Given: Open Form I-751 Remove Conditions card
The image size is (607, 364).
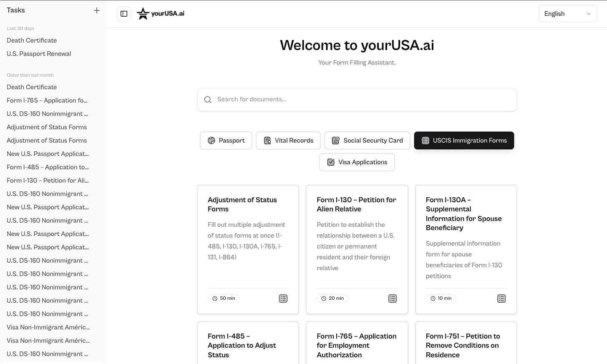Looking at the screenshot, I should pyautogui.click(x=466, y=343).
